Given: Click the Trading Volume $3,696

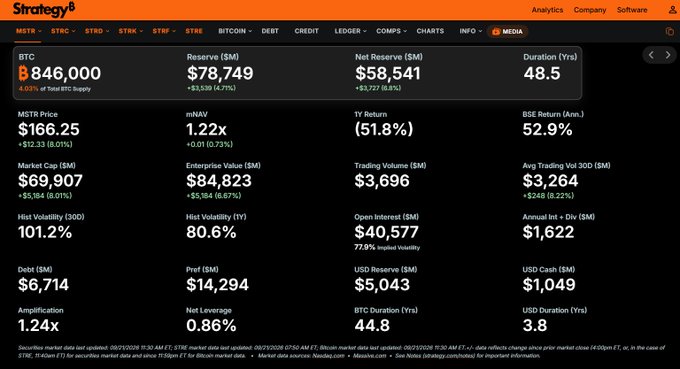Looking at the screenshot, I should (x=382, y=180).
